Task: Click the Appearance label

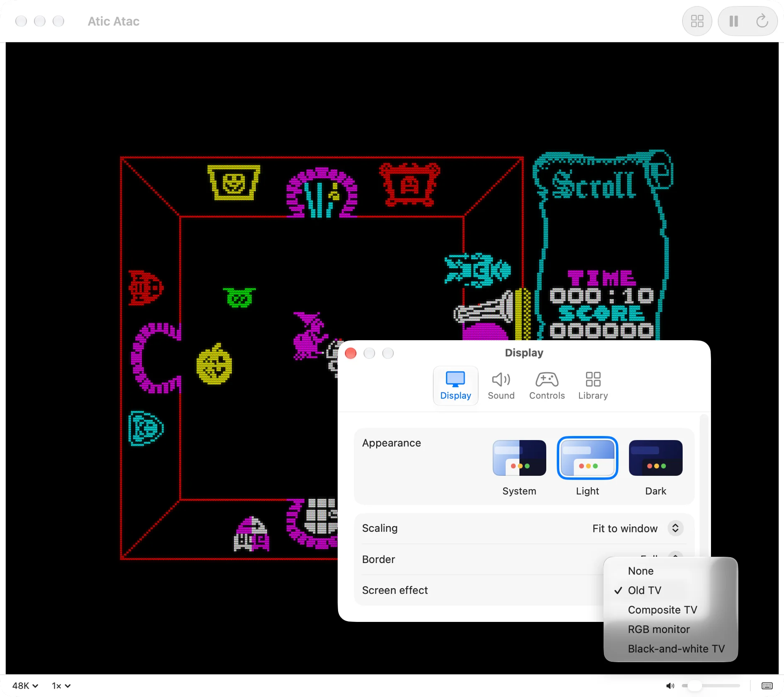Action: tap(391, 443)
